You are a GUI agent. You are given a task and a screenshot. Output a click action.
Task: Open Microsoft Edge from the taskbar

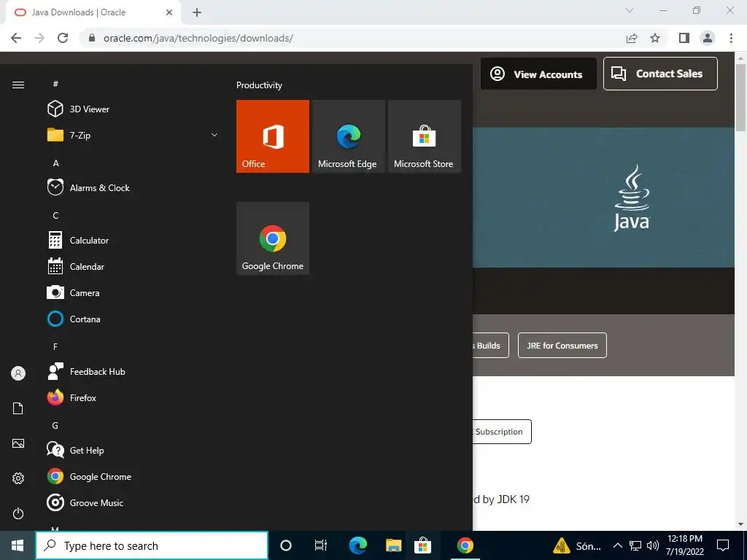point(357,545)
